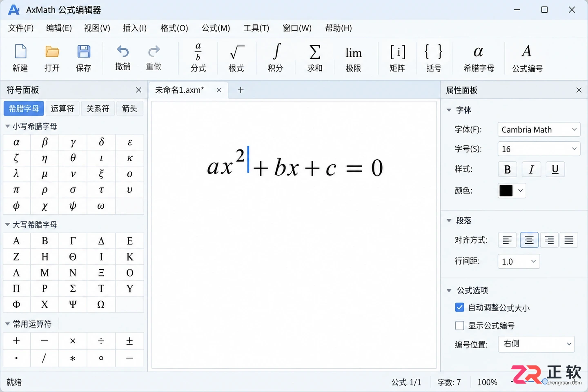Switch to the 关系符 symbol tab

pos(98,109)
